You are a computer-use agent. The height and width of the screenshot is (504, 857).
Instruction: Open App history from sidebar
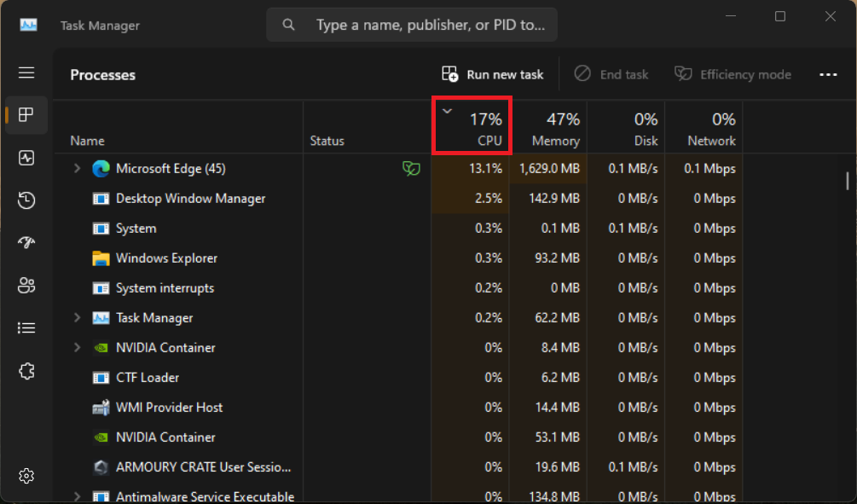(26, 200)
